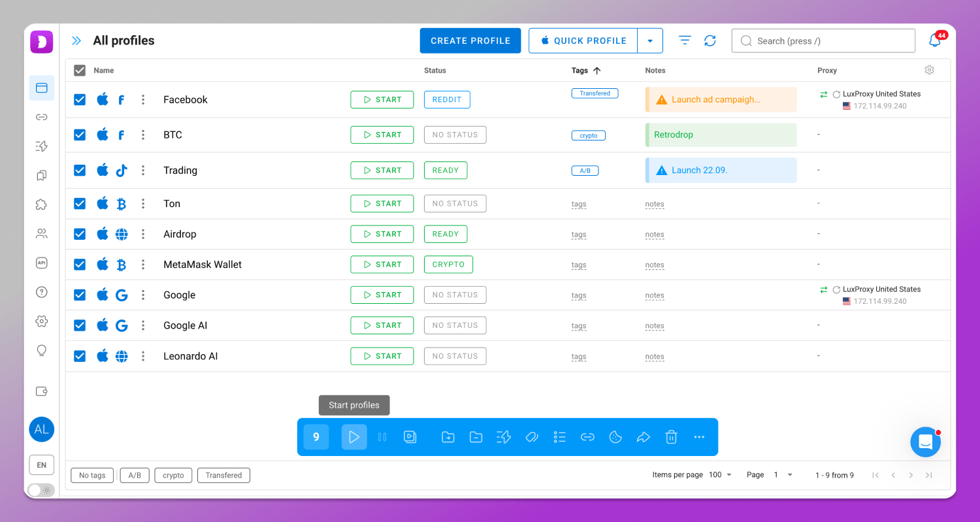
Task: Uncheck the MetaMask Wallet profile checkbox
Action: [80, 265]
